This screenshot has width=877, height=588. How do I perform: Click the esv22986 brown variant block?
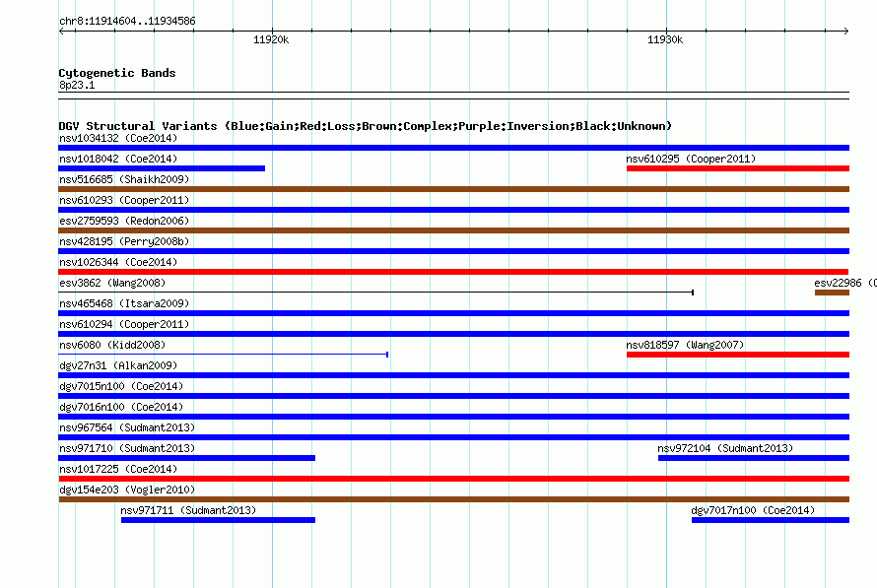pos(832,293)
